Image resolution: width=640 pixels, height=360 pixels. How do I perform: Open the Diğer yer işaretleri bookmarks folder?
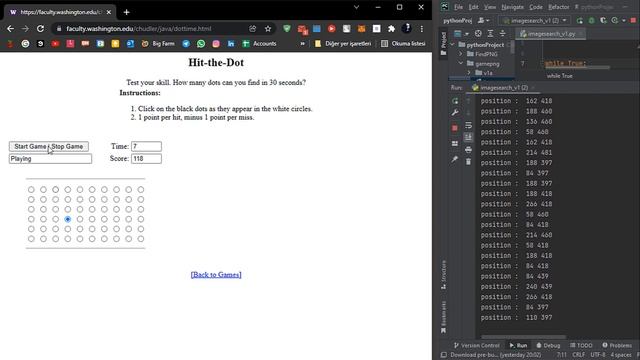(343, 44)
